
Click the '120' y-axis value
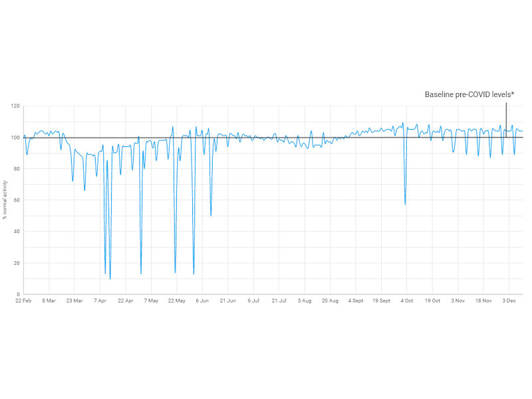[15, 106]
